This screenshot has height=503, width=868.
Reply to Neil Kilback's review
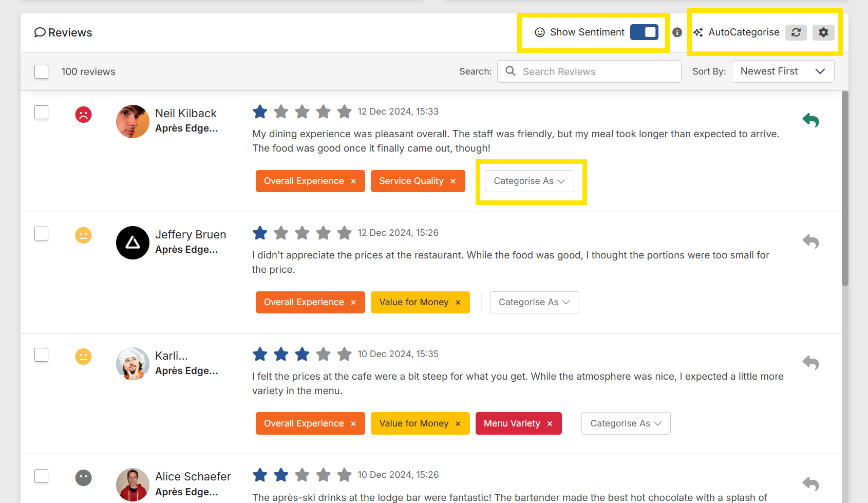click(810, 120)
